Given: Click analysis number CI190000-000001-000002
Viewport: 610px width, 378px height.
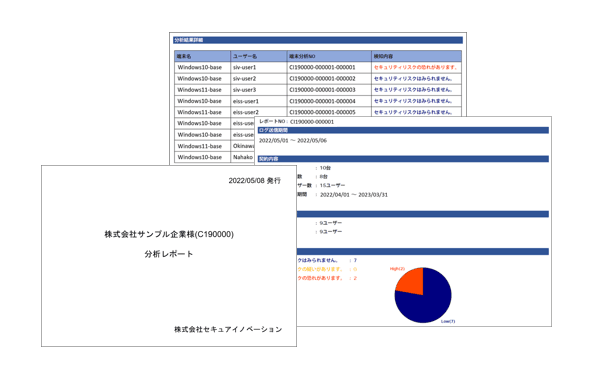Looking at the screenshot, I should click(x=322, y=79).
